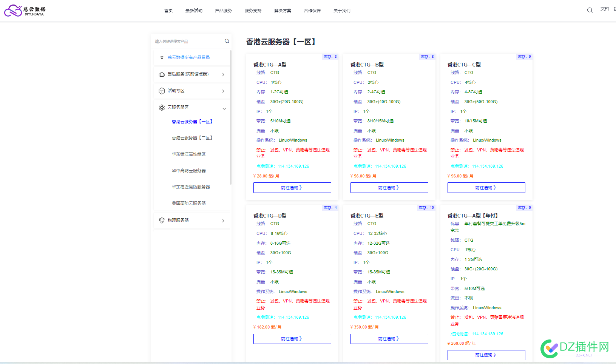616x364 pixels.
Task: Click test IP link in CTG—B型 card
Action: click(380, 166)
